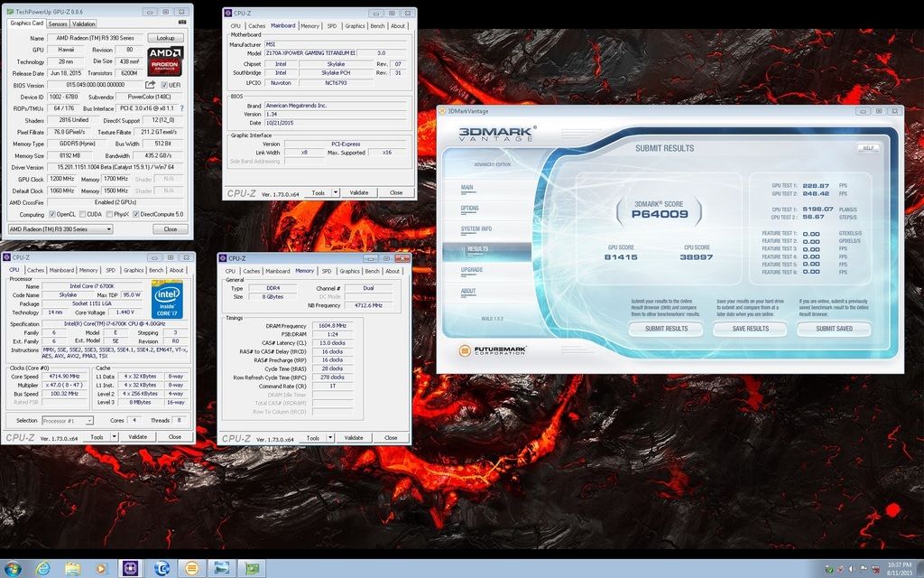The width and height of the screenshot is (924, 578).
Task: Open UPGRADE section in 3DMark Vantage
Action: coord(471,269)
